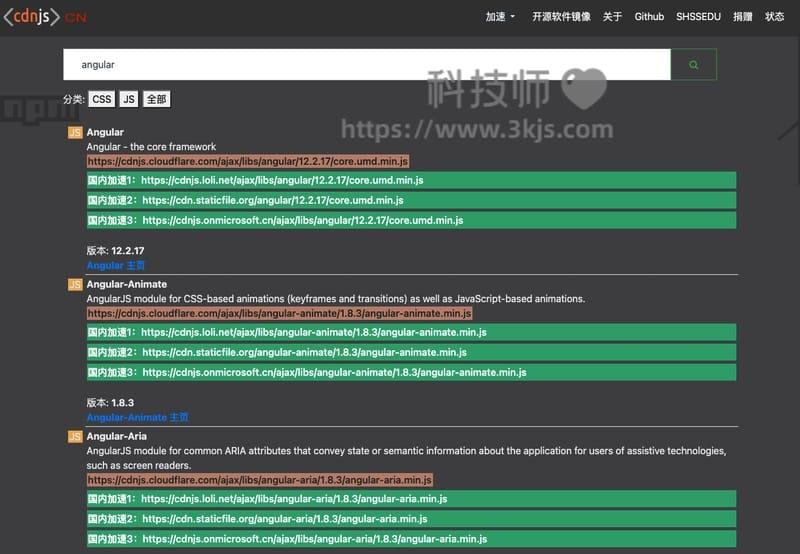The width and height of the screenshot is (800, 554).
Task: Open the 捐赠 page
Action: pyautogui.click(x=743, y=17)
